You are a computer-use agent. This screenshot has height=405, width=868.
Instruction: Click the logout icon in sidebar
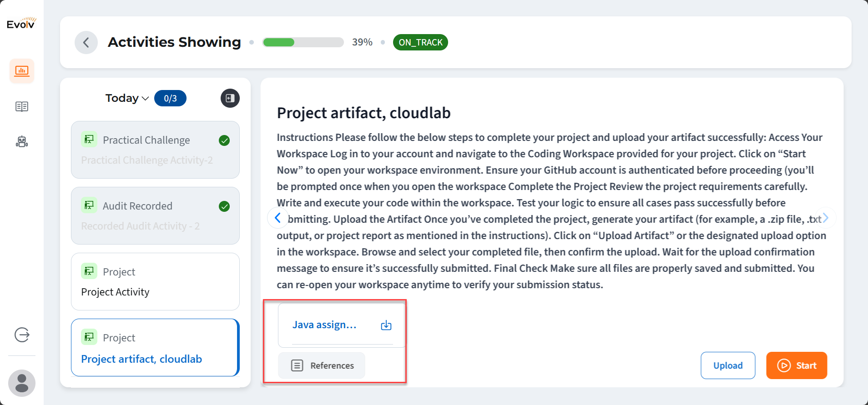(x=22, y=335)
